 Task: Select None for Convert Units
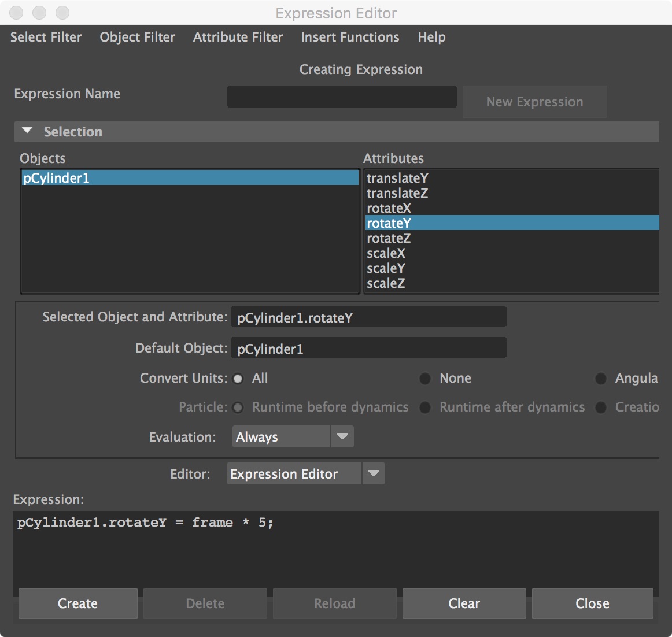point(425,379)
